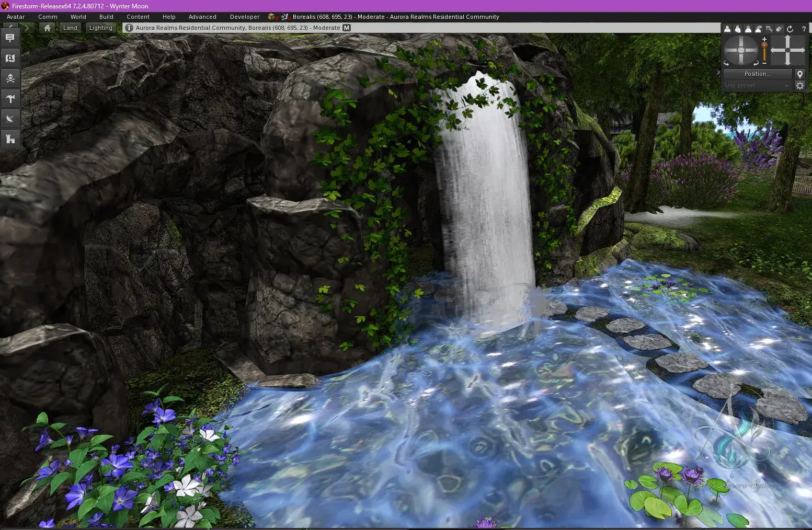Image resolution: width=812 pixels, height=530 pixels.
Task: Open the world map search icon
Action: click(10, 58)
